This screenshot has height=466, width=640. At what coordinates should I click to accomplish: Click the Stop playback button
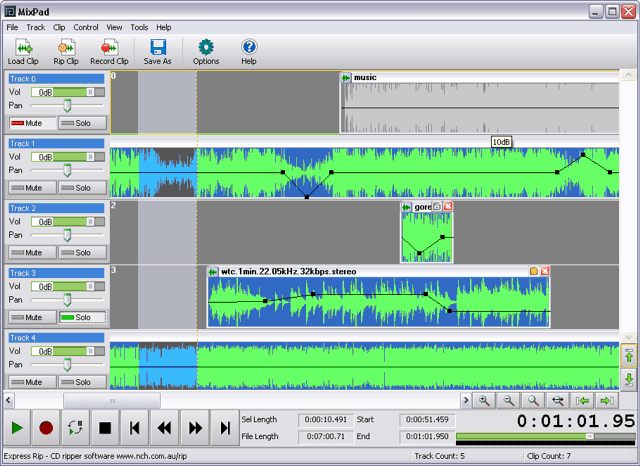click(105, 428)
